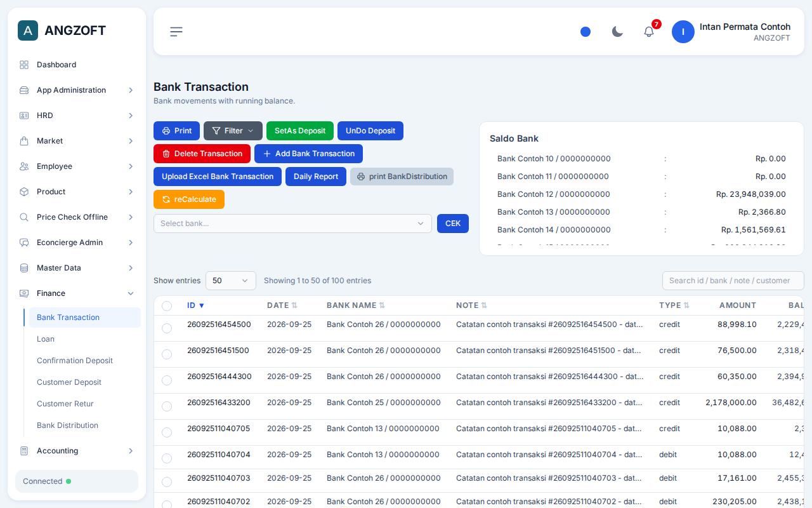Click the App Administration sidebar icon
This screenshot has width=812, height=508.
pos(24,90)
